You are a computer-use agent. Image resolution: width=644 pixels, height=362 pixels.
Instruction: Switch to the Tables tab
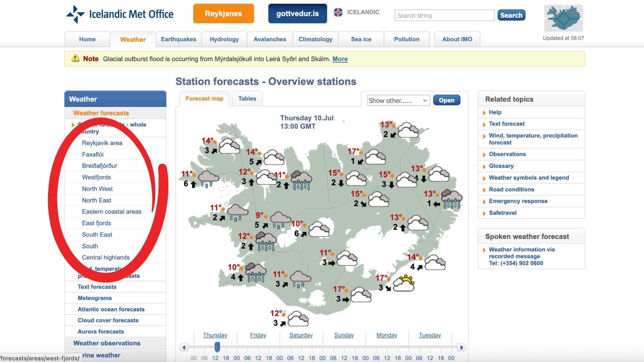(x=247, y=98)
